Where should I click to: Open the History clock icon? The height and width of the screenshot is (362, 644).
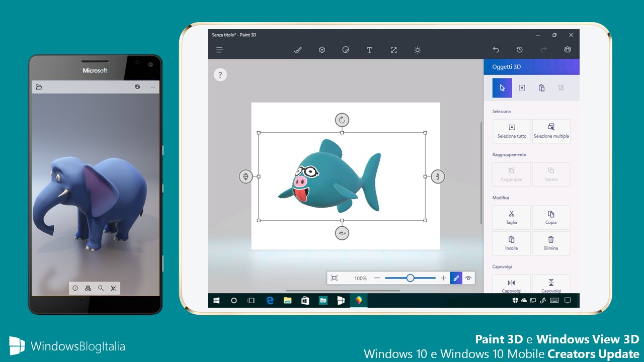click(520, 50)
